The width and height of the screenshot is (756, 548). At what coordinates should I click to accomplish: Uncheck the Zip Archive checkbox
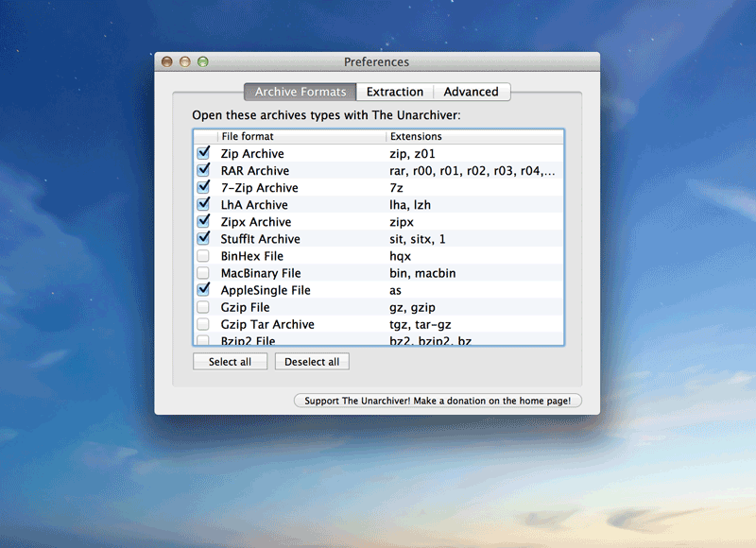(203, 153)
